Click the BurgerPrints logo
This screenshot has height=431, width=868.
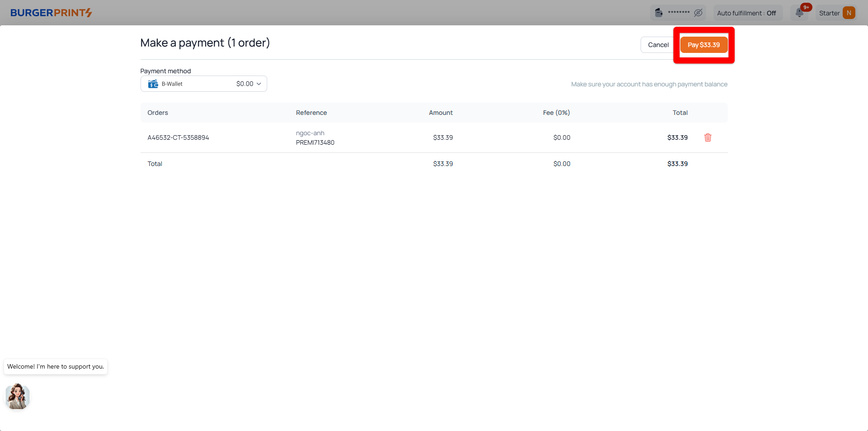click(x=51, y=13)
